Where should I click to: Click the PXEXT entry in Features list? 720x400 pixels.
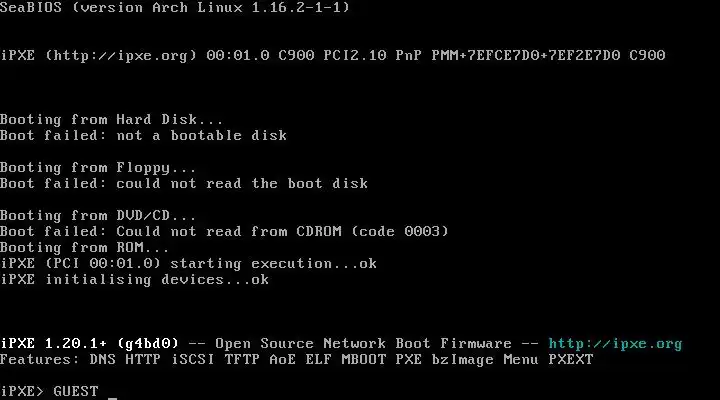571,359
